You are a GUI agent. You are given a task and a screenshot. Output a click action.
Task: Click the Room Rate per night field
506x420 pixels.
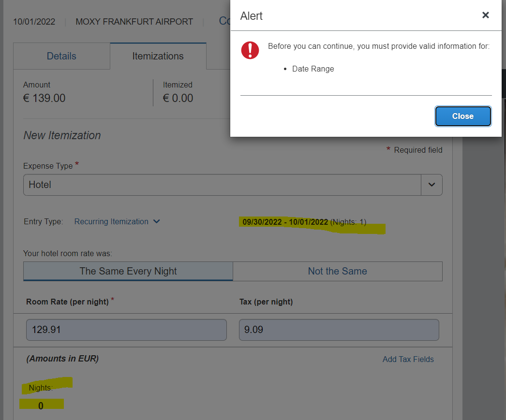point(126,330)
